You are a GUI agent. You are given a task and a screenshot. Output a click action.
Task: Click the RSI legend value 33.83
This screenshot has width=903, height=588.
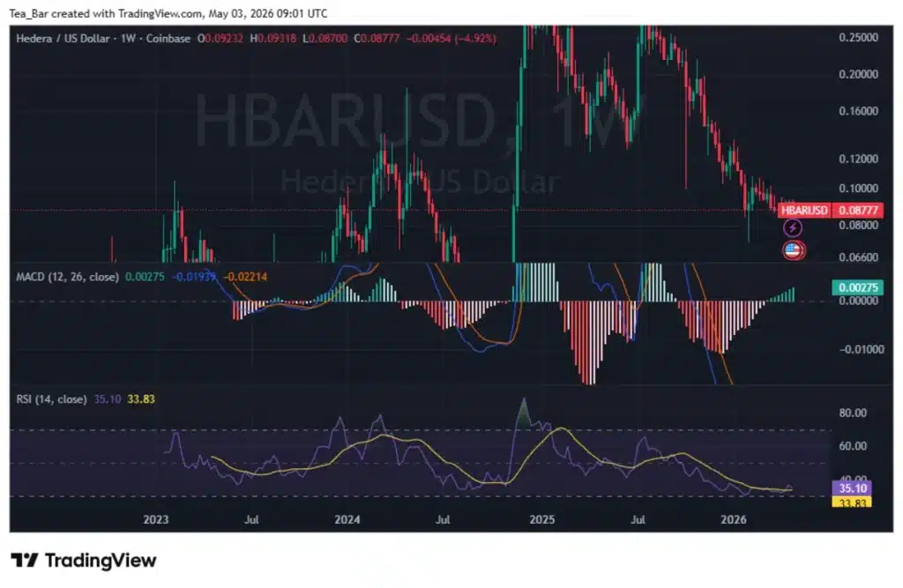(141, 399)
